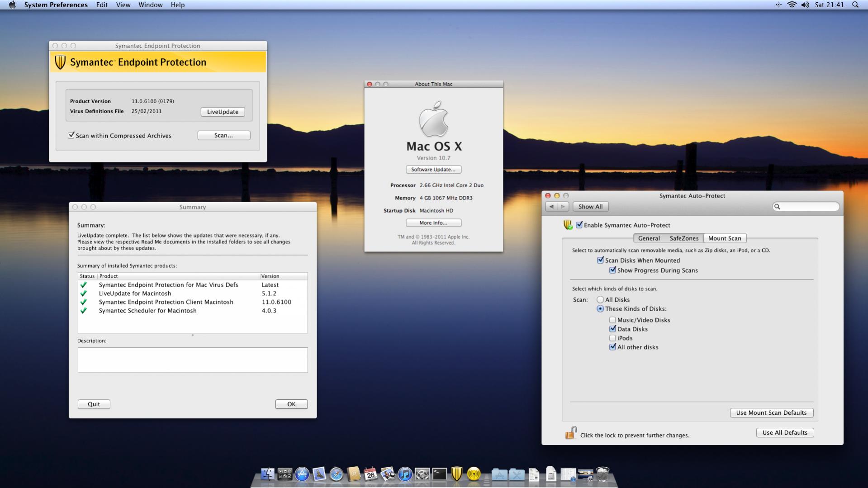The width and height of the screenshot is (868, 488).
Task: Click the Scan... button
Action: click(x=223, y=135)
